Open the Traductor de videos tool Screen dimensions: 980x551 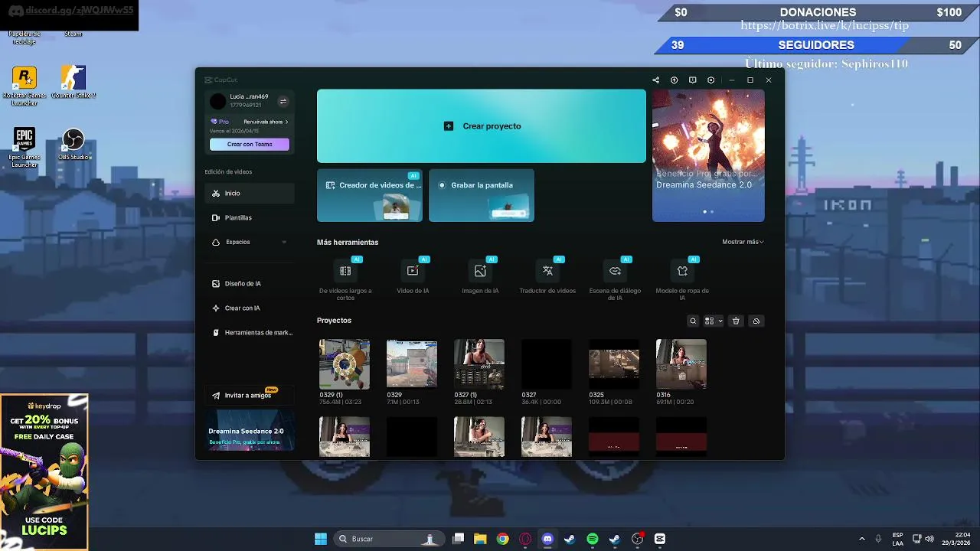point(547,276)
